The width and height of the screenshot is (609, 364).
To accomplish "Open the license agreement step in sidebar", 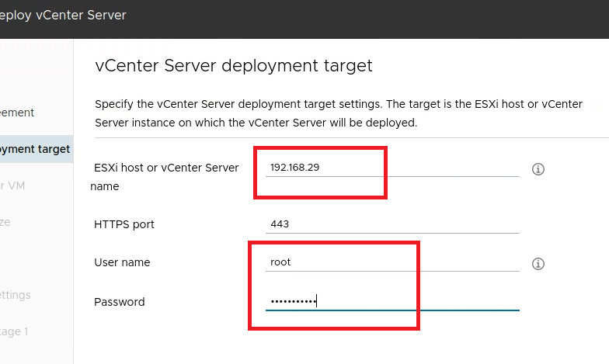I will (x=17, y=113).
